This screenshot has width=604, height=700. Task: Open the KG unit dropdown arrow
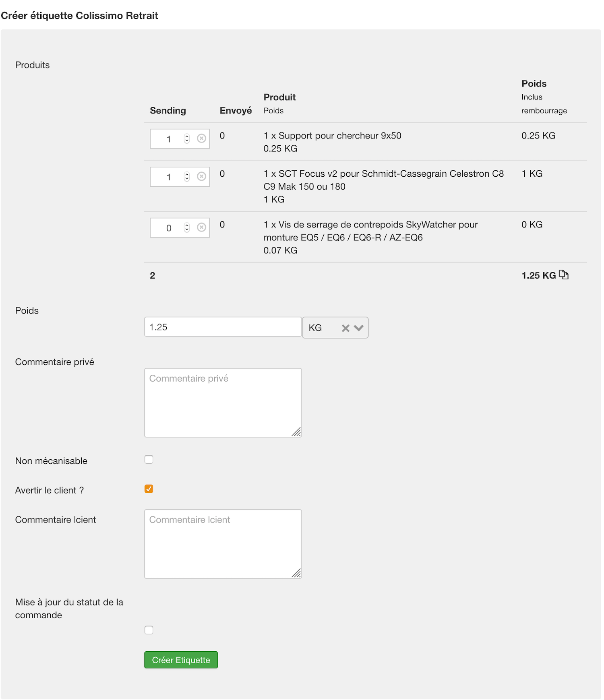(x=358, y=328)
